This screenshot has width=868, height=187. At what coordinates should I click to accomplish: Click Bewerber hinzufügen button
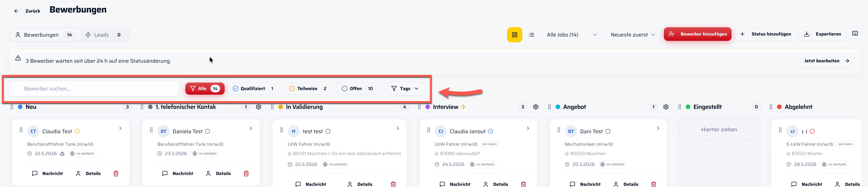(x=698, y=34)
